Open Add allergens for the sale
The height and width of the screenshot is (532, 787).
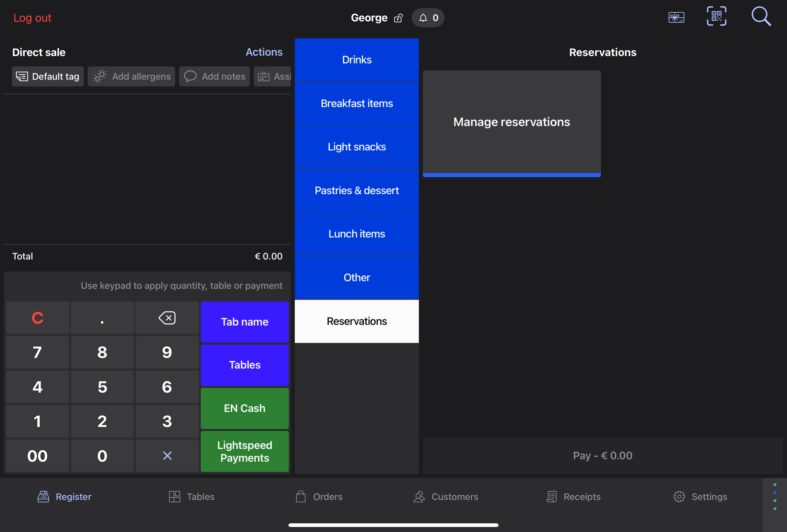pyautogui.click(x=131, y=76)
